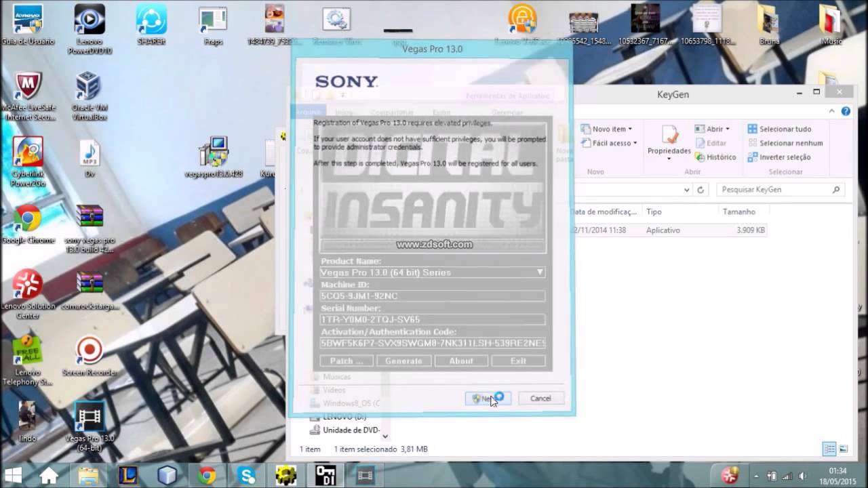Open Lenovo Telephony desktop icon
Screen dimensions: 868x488
[28, 359]
